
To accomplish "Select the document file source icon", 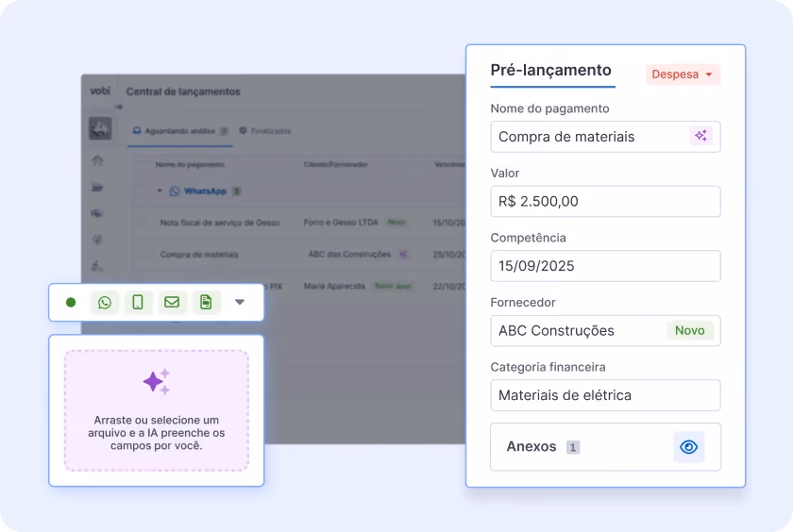I will (206, 302).
